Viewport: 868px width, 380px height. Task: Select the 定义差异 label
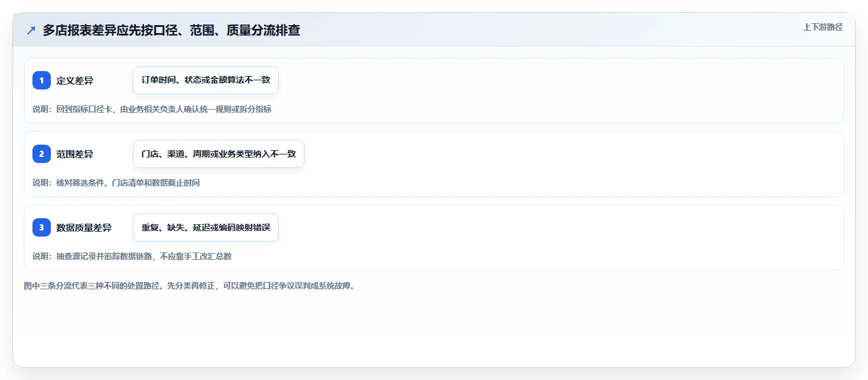point(75,80)
